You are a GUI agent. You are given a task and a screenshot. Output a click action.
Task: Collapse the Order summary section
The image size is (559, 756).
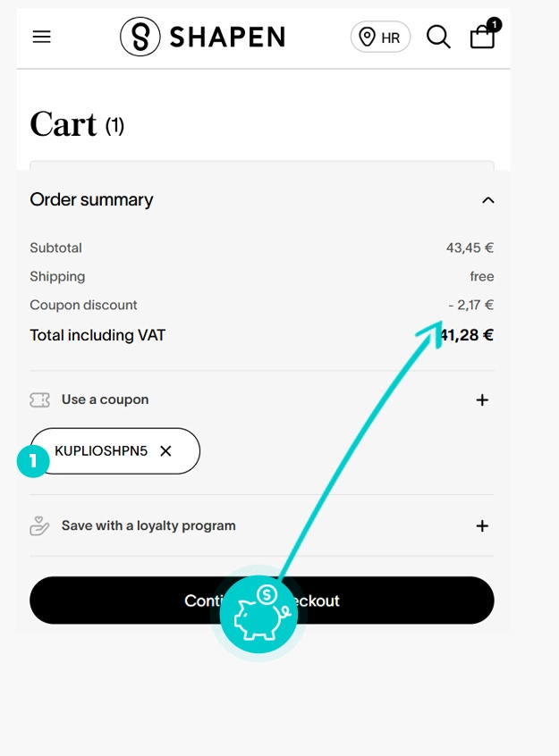point(488,200)
